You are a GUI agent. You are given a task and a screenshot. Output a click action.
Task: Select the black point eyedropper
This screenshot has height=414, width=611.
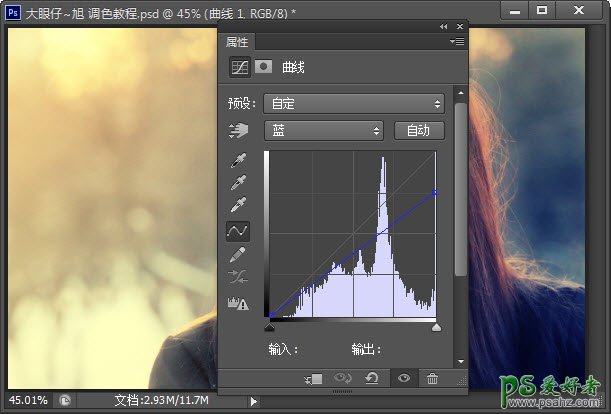click(238, 160)
